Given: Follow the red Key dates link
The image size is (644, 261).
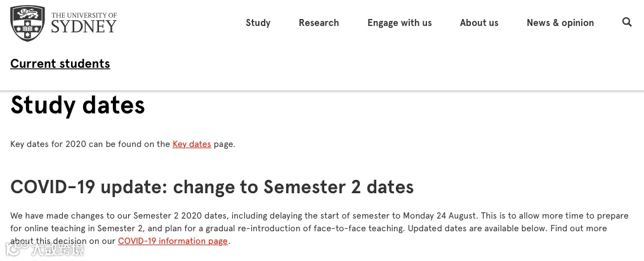Looking at the screenshot, I should [x=192, y=144].
